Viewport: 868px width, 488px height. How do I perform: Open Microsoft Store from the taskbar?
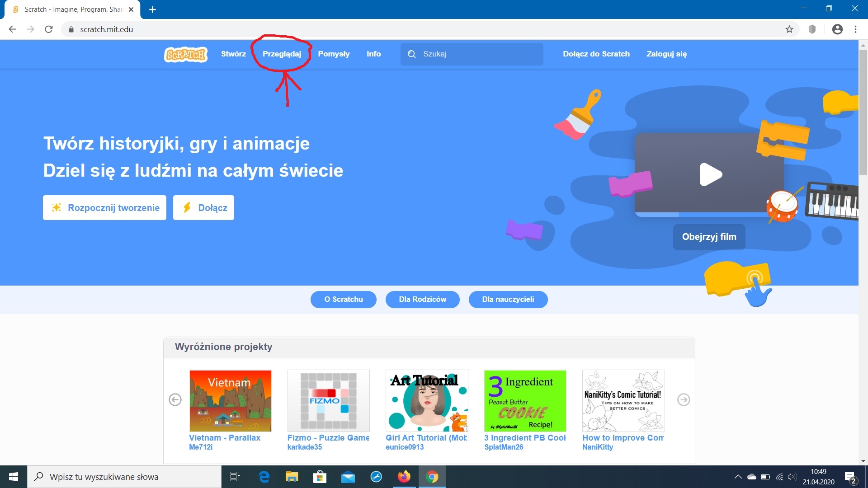tap(320, 477)
